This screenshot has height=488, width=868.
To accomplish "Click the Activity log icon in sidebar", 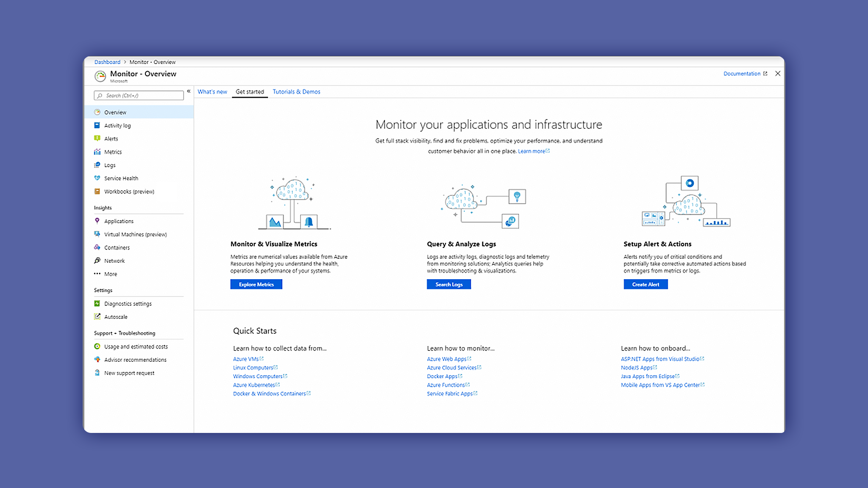I will click(x=97, y=125).
